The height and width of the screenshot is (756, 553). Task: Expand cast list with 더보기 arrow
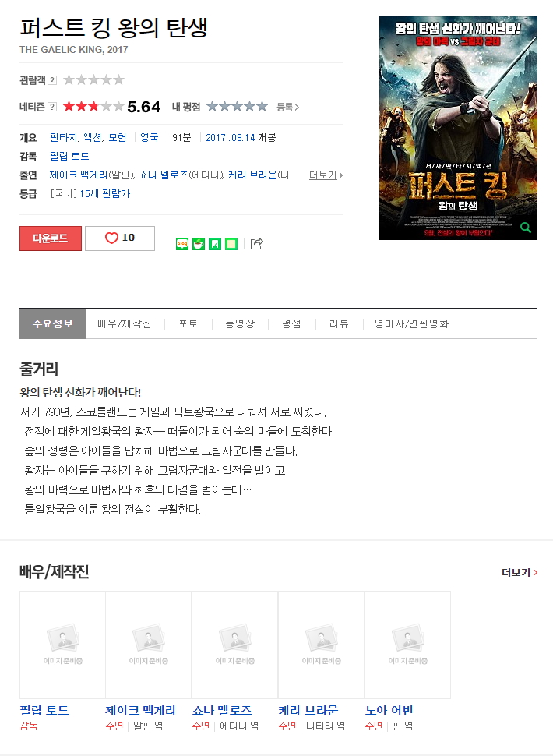point(326,175)
